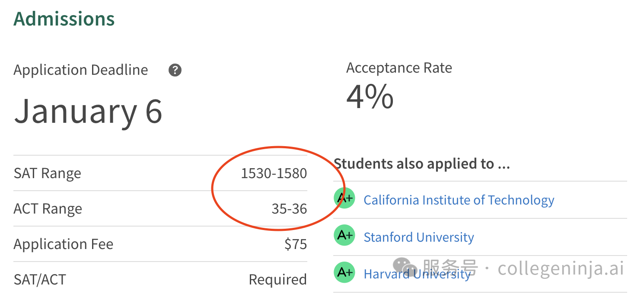644x294 pixels.
Task: Click the SAT/ACT Required value
Action: [x=278, y=280]
